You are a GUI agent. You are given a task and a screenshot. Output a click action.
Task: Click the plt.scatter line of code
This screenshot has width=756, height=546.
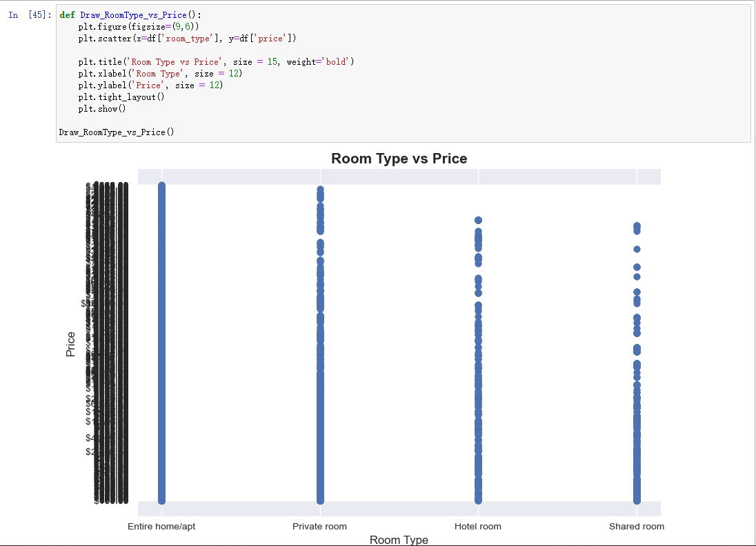[x=187, y=39]
